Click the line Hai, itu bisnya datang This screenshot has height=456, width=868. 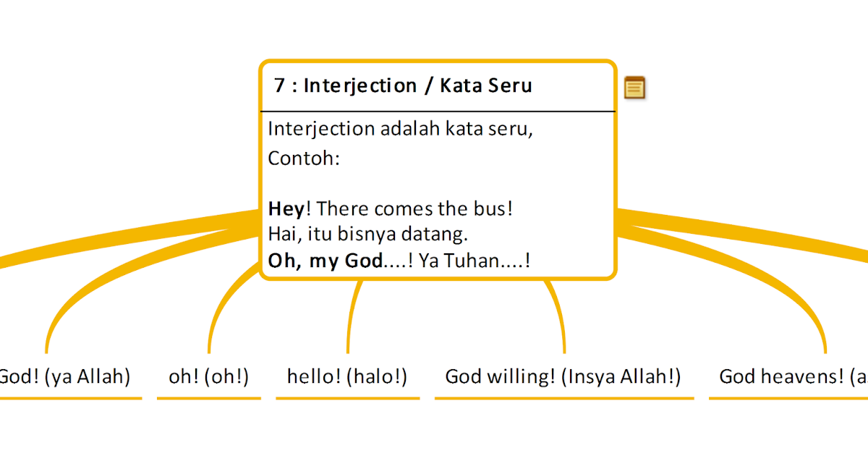click(x=368, y=235)
